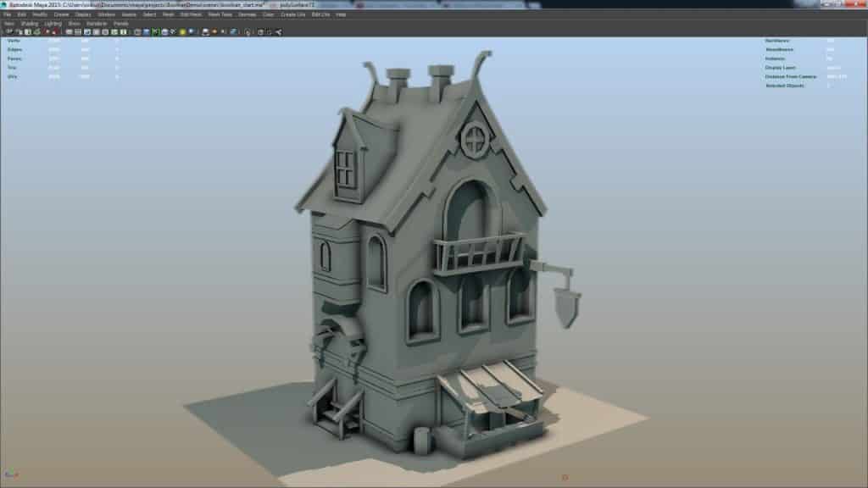Click the Select Camera icon in panel toolbar
The height and width of the screenshot is (488, 868).
coord(8,32)
